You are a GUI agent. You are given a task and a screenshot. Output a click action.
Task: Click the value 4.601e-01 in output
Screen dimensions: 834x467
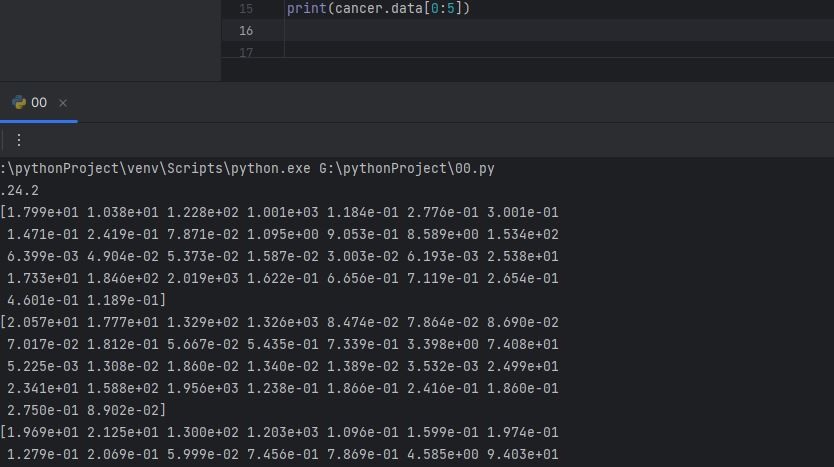pos(43,301)
